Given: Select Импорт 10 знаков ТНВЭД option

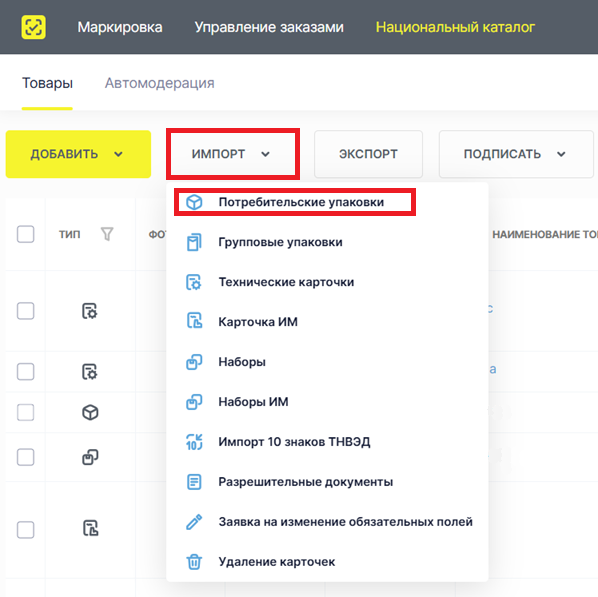Looking at the screenshot, I should click(x=327, y=442).
